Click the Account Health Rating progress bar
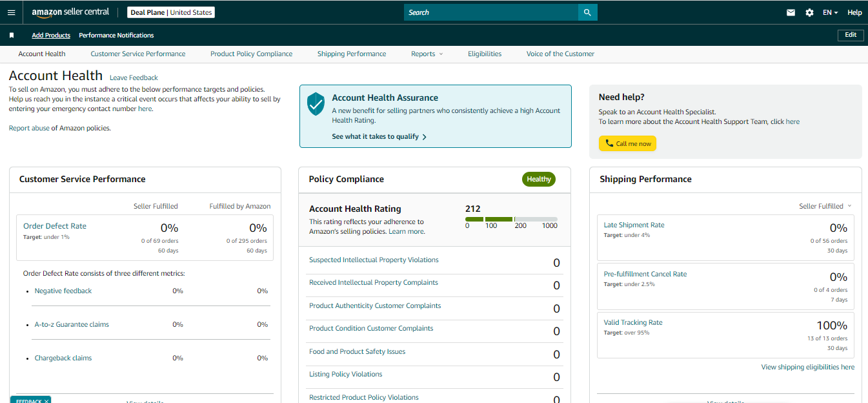The image size is (868, 403). 511,220
